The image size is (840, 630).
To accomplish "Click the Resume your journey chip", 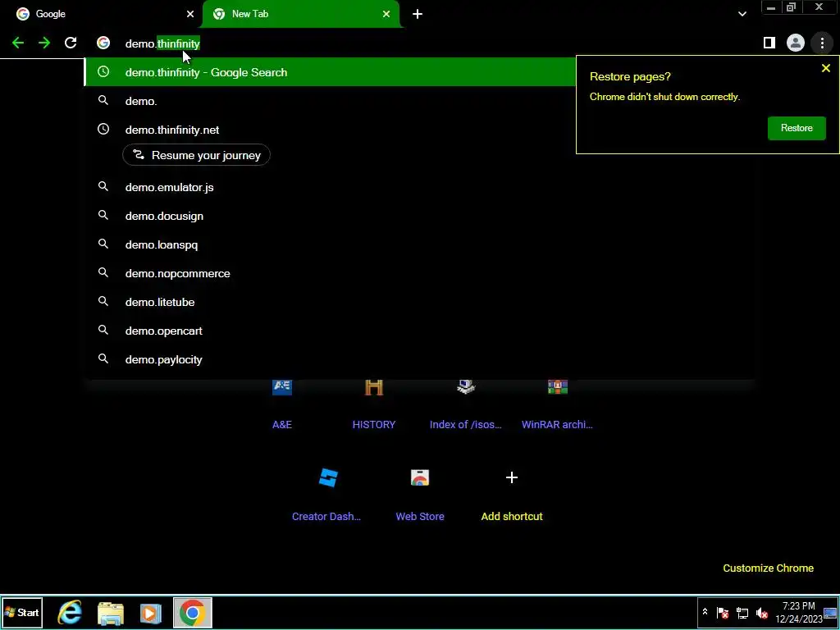I will [196, 155].
